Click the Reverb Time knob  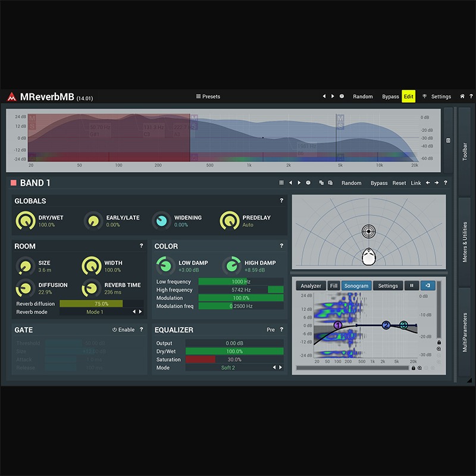pos(91,288)
